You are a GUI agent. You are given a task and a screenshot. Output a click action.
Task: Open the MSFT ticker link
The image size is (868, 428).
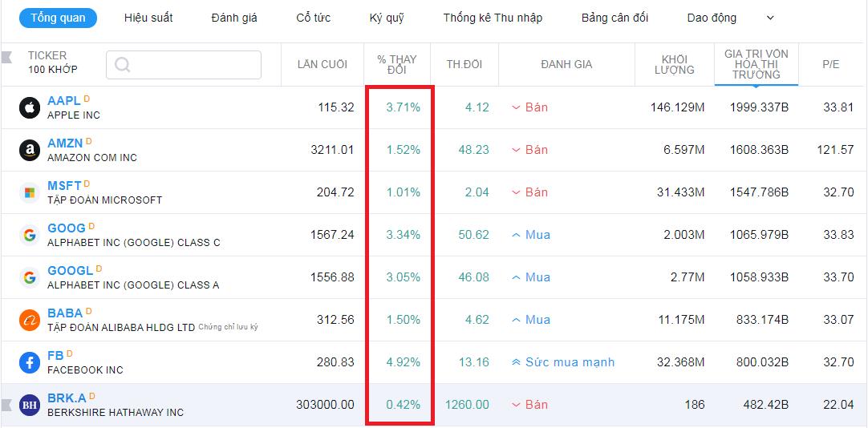point(64,186)
